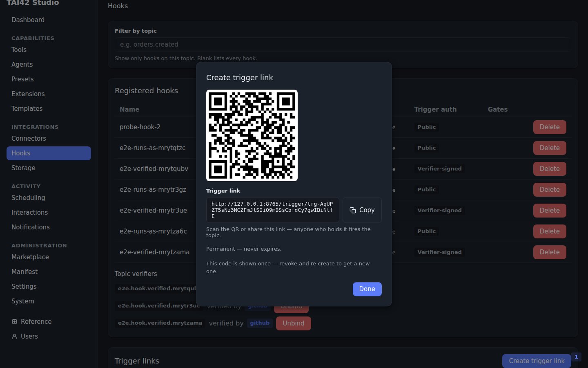The height and width of the screenshot is (368, 588).
Task: Delete the e2e-verified-mrytzama hook
Action: pos(550,252)
